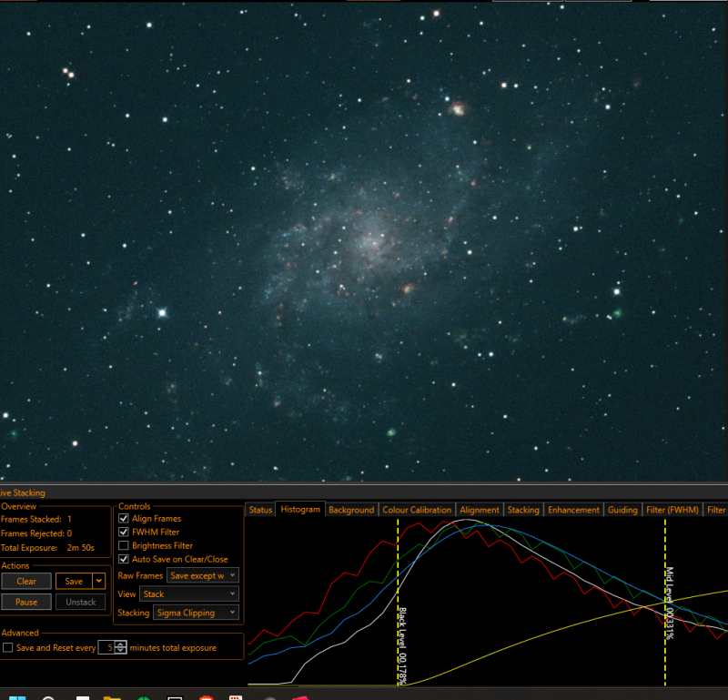Screen dimensions: 728x700
Task: Uncheck the Align Frames checkbox
Action: pyautogui.click(x=124, y=519)
